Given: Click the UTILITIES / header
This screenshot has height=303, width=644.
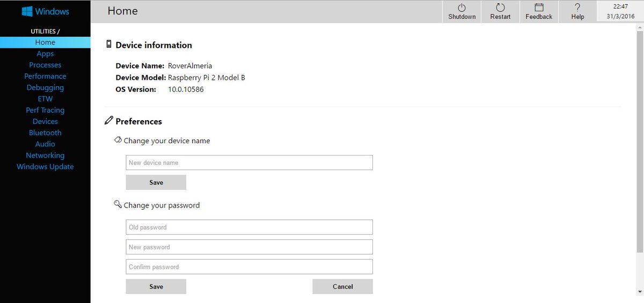Looking at the screenshot, I should tap(45, 31).
